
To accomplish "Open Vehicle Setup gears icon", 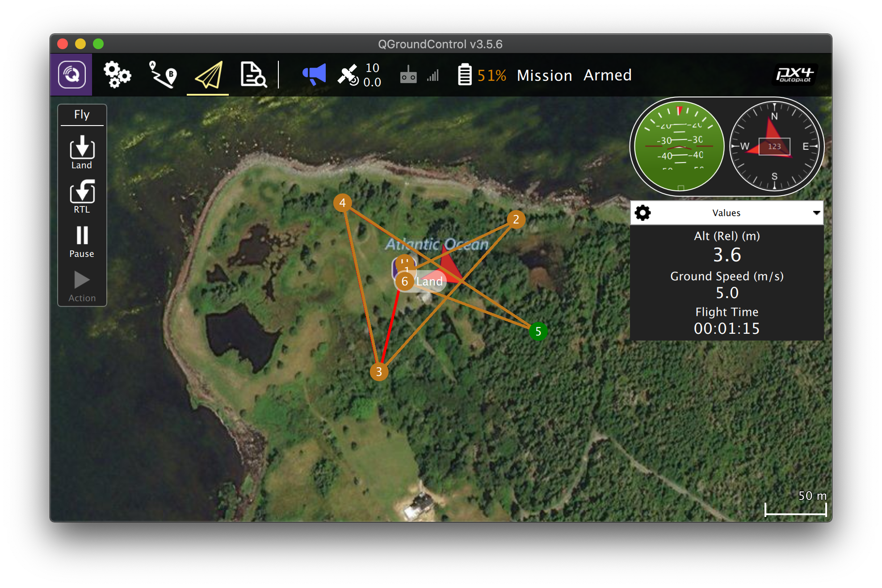I will click(x=117, y=75).
